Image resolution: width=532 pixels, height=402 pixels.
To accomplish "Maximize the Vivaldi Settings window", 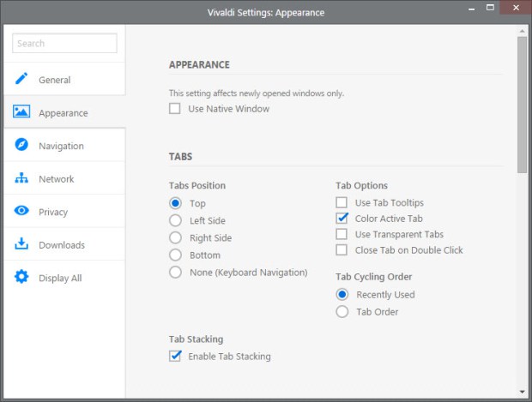I will (x=490, y=8).
